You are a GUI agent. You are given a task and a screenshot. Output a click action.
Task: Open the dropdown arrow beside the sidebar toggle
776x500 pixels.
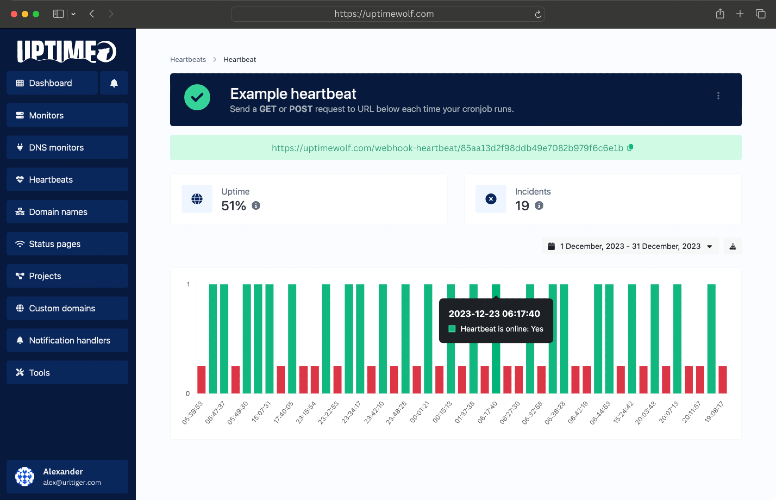73,14
